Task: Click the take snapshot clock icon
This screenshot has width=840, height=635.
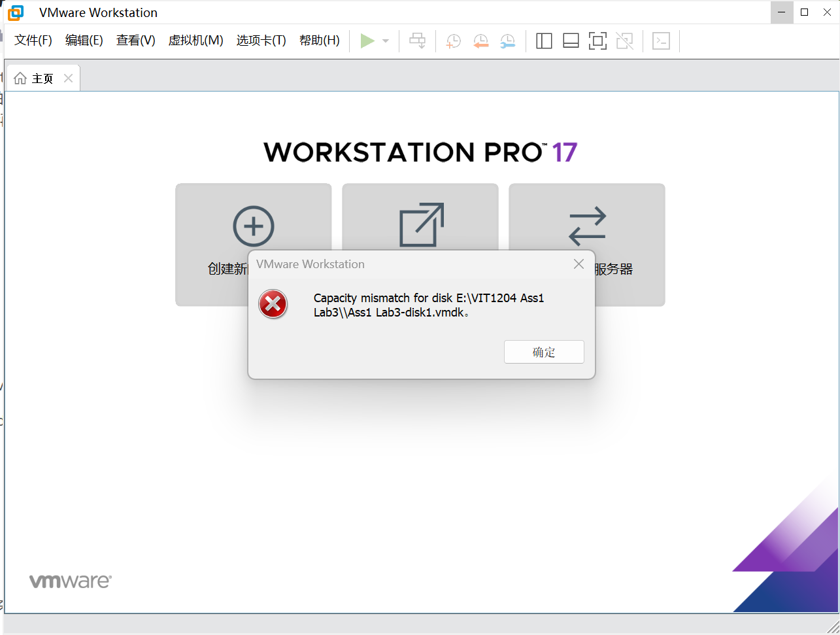Action: [x=453, y=41]
